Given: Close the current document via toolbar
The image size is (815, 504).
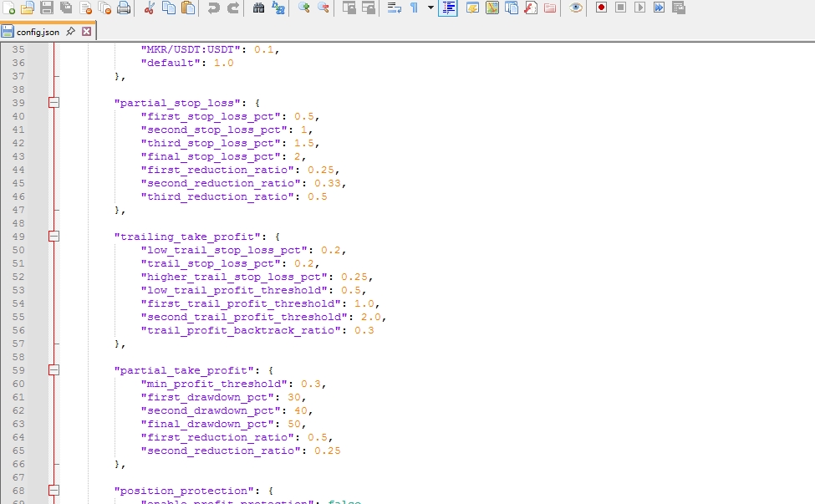Looking at the screenshot, I should click(86, 8).
